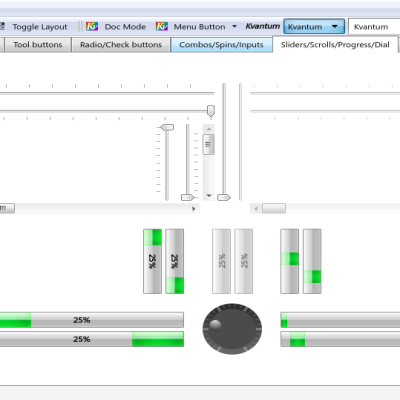Click the short vertical slider handle at the bottom
The height and width of the screenshot is (400, 400).
(x=187, y=198)
